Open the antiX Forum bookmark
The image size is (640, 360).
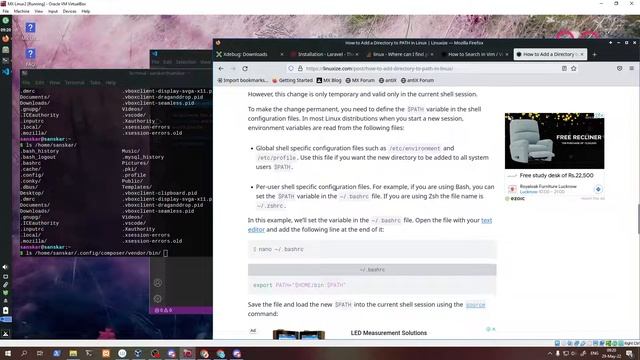coord(417,80)
